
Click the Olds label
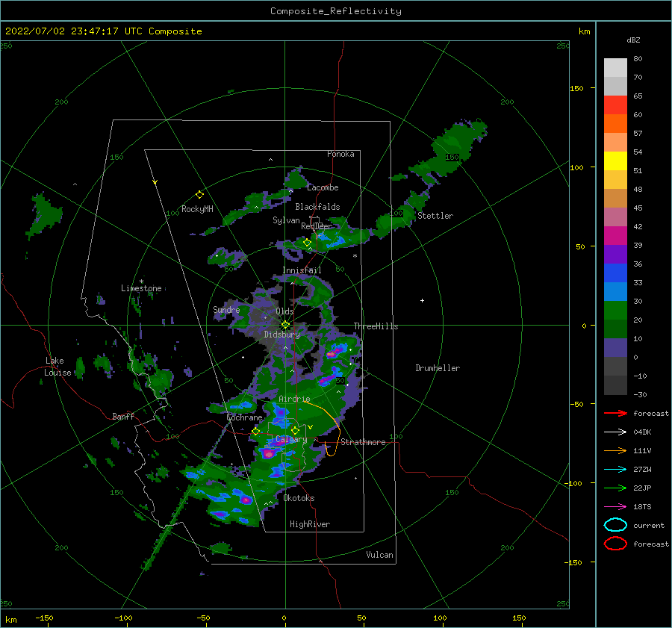[x=284, y=311]
